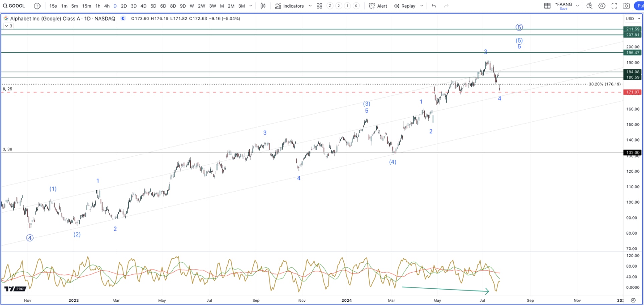Switch to the 3D timeframe

click(x=134, y=6)
